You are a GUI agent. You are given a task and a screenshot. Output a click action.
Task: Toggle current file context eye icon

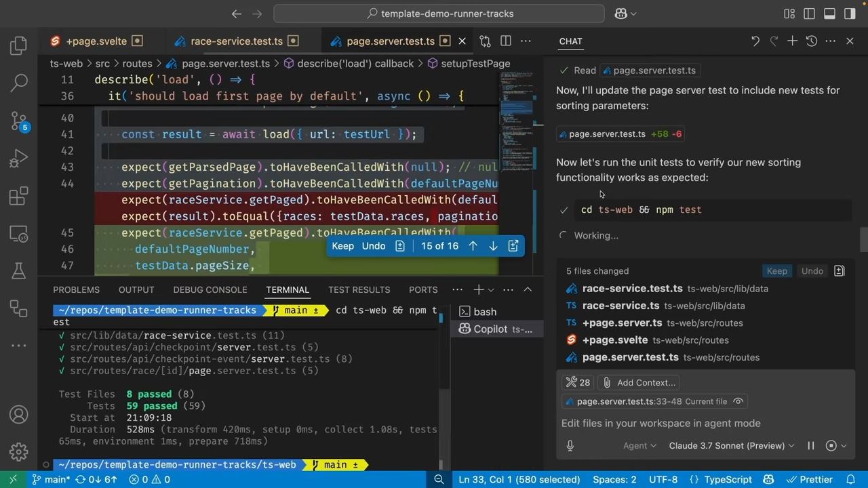(x=738, y=401)
